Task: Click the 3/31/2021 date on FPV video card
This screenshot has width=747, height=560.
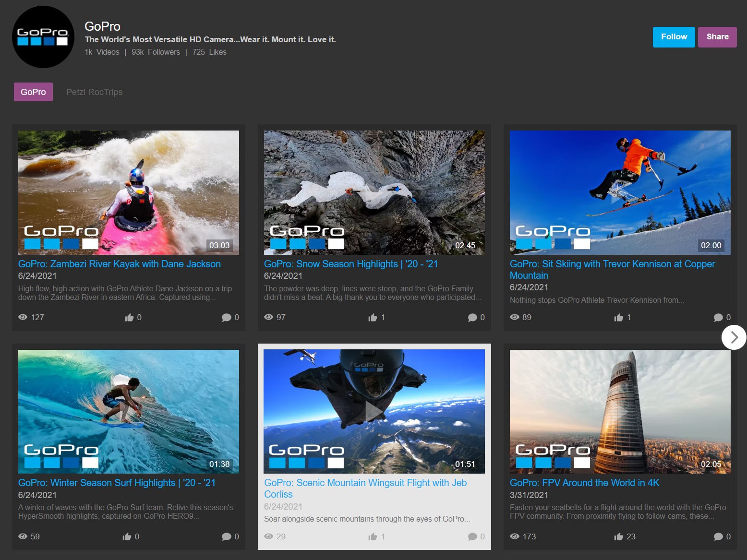Action: click(529, 495)
